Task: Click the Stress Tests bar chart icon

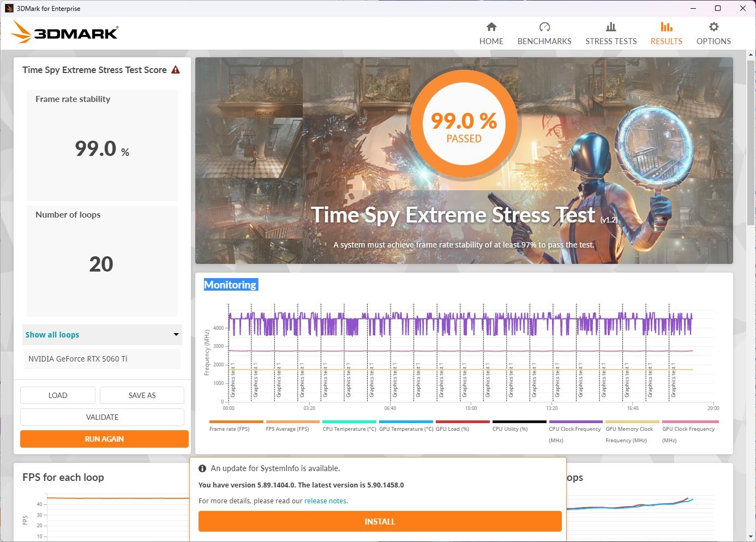Action: point(611,27)
